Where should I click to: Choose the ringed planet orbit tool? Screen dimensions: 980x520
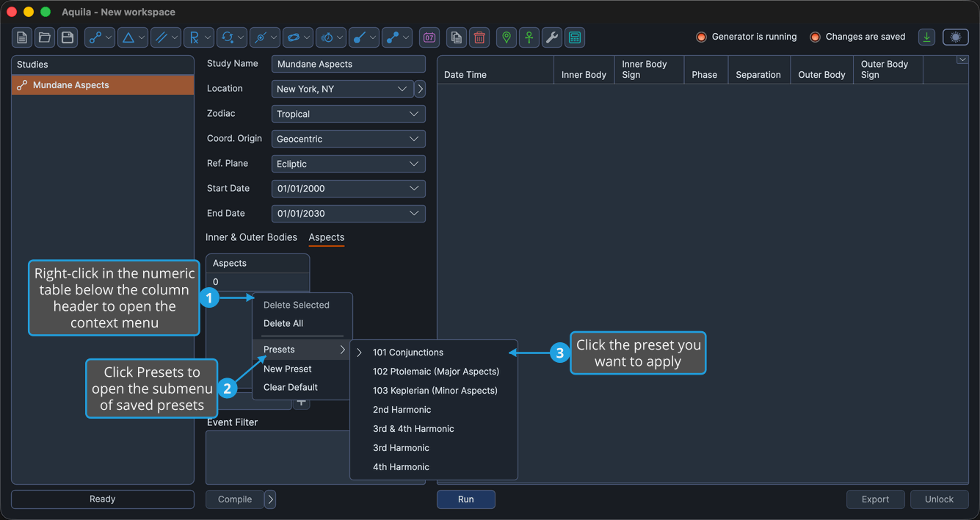tap(298, 37)
